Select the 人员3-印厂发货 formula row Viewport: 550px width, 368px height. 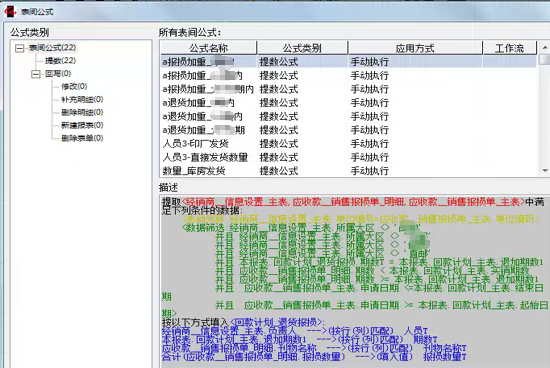[349, 143]
